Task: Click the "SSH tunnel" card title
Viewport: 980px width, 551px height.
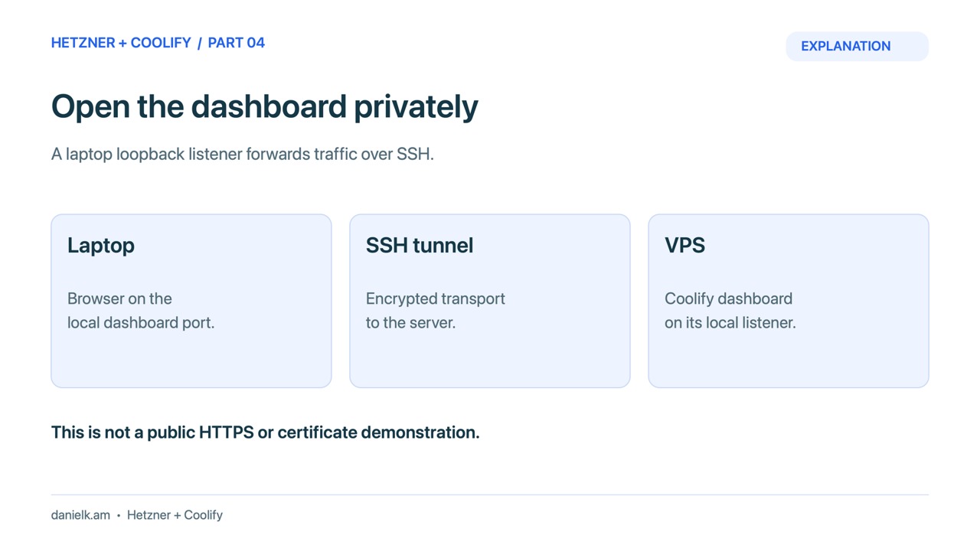Action: 420,246
